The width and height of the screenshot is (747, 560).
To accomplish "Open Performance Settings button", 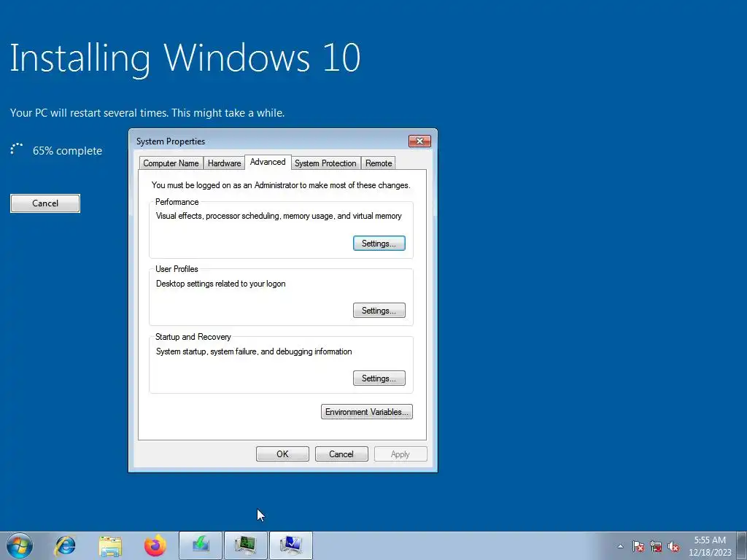I will coord(379,244).
